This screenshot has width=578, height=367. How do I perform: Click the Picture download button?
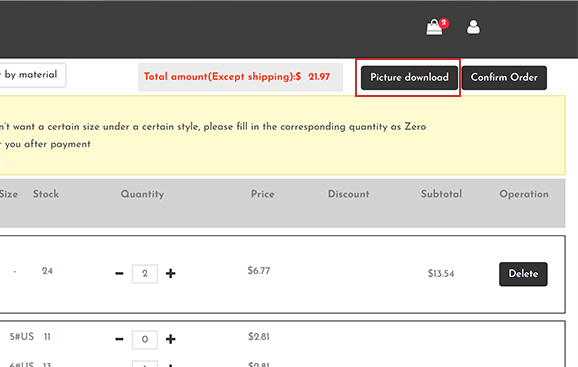tap(409, 77)
